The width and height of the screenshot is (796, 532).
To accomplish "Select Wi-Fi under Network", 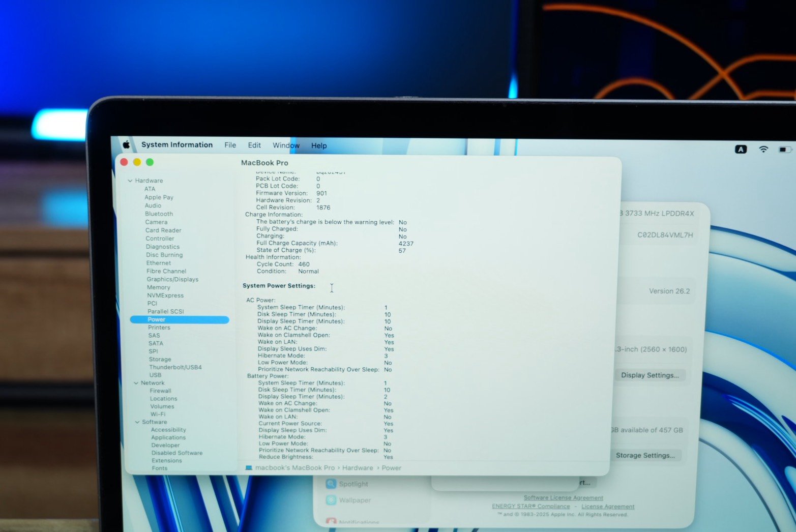I will [158, 414].
